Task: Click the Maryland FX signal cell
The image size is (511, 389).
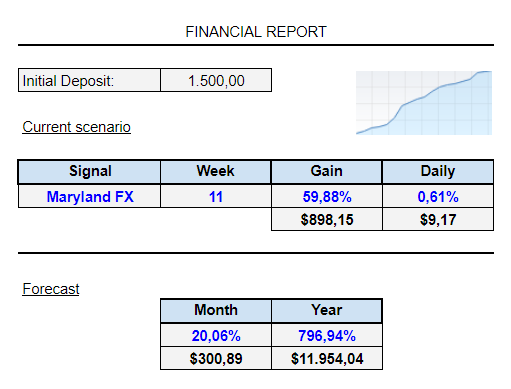Action: pyautogui.click(x=89, y=196)
